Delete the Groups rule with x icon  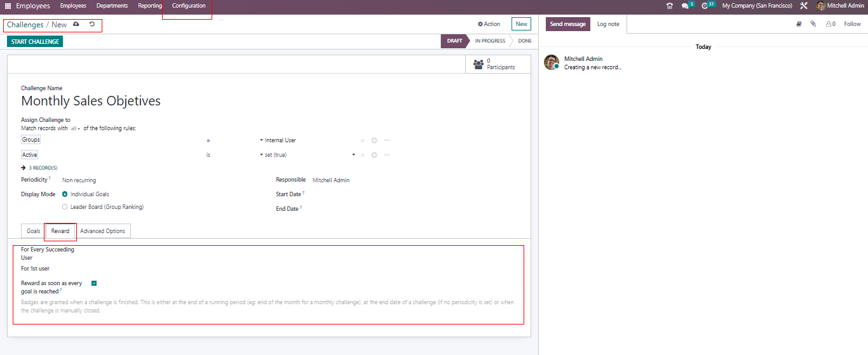pos(362,140)
